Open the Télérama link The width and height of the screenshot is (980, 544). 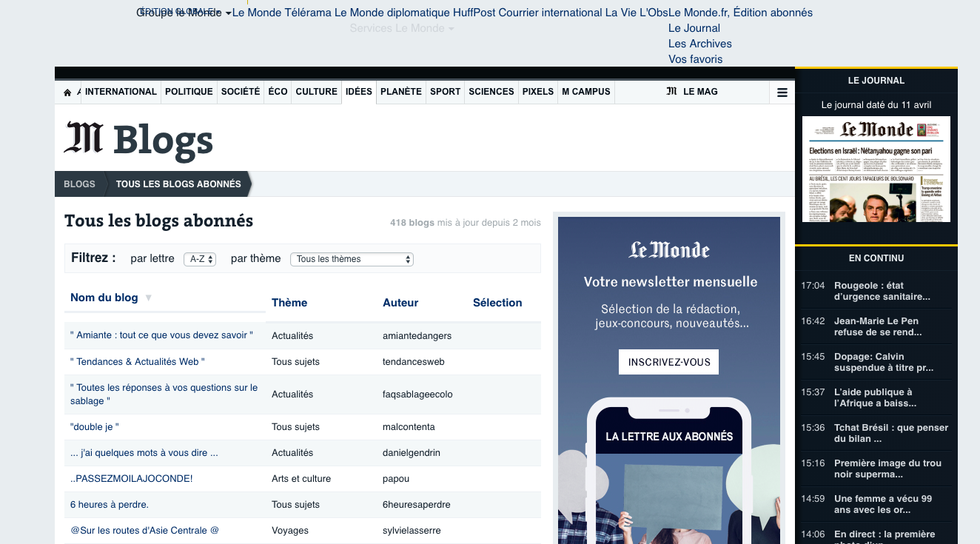[x=308, y=13]
